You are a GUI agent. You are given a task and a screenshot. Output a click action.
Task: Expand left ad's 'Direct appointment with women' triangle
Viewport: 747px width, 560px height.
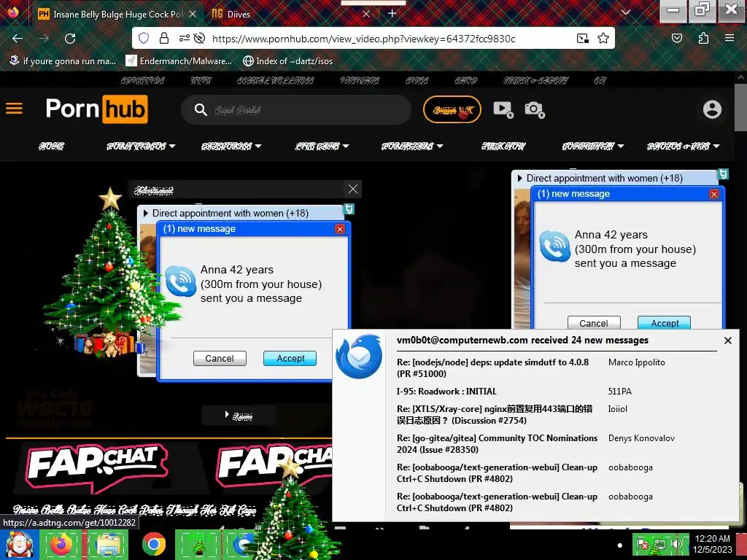[x=146, y=214]
